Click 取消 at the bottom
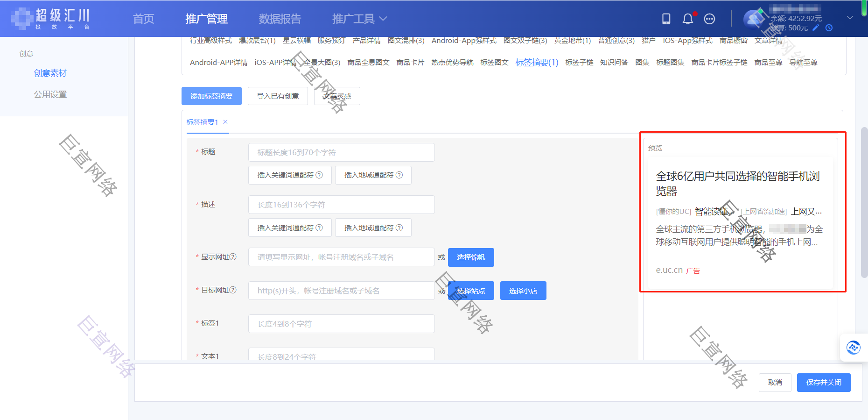 775,382
